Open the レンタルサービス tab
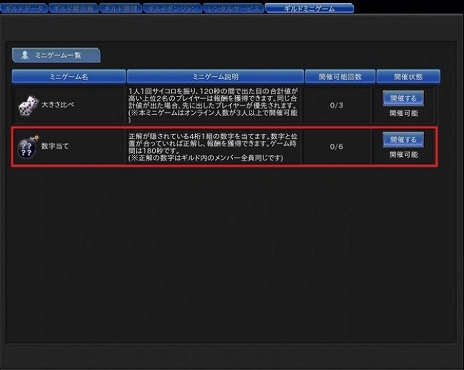 pos(233,8)
